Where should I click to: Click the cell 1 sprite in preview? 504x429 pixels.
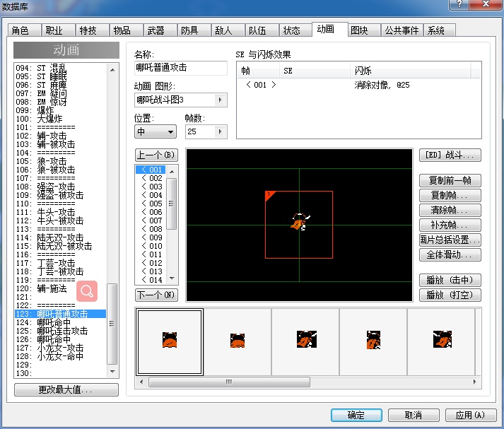point(299,225)
